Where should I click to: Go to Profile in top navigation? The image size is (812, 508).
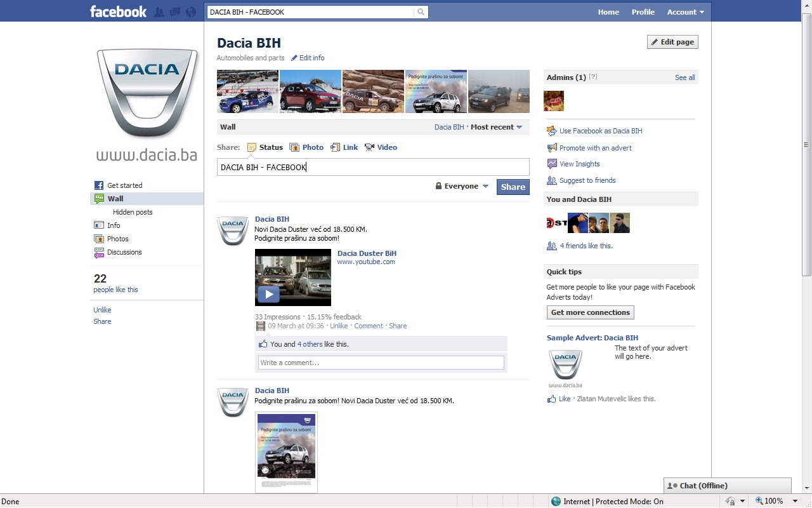[643, 12]
